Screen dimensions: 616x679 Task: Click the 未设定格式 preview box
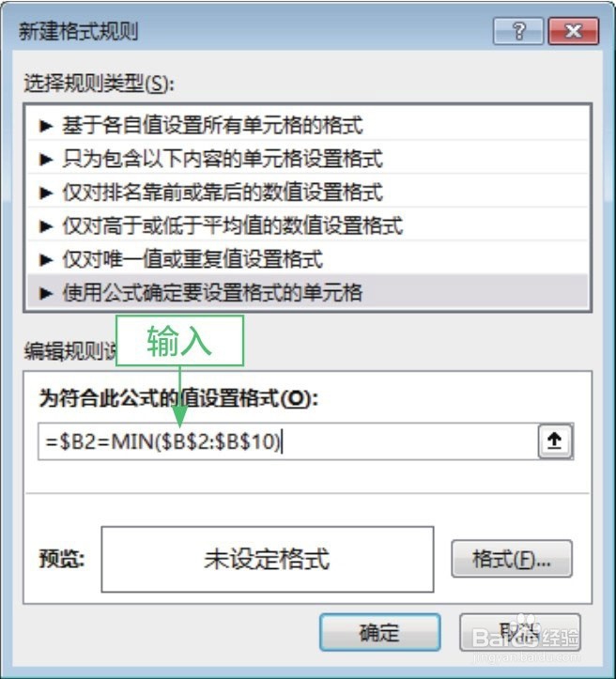coord(268,559)
